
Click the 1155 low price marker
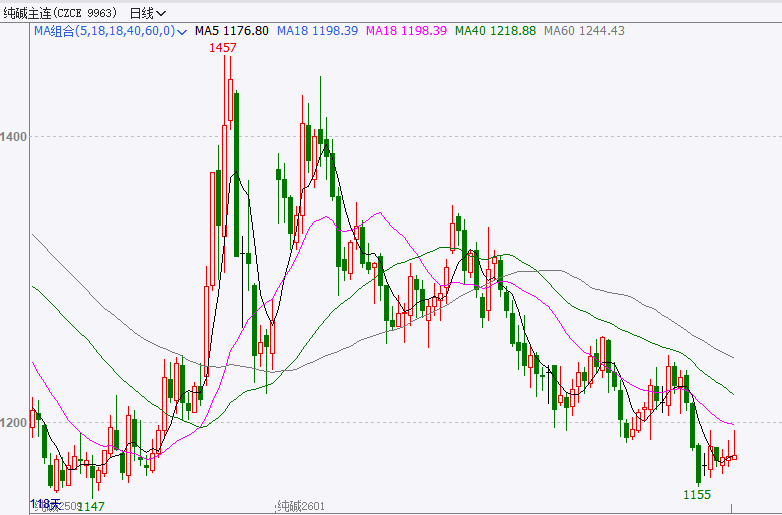tap(697, 494)
